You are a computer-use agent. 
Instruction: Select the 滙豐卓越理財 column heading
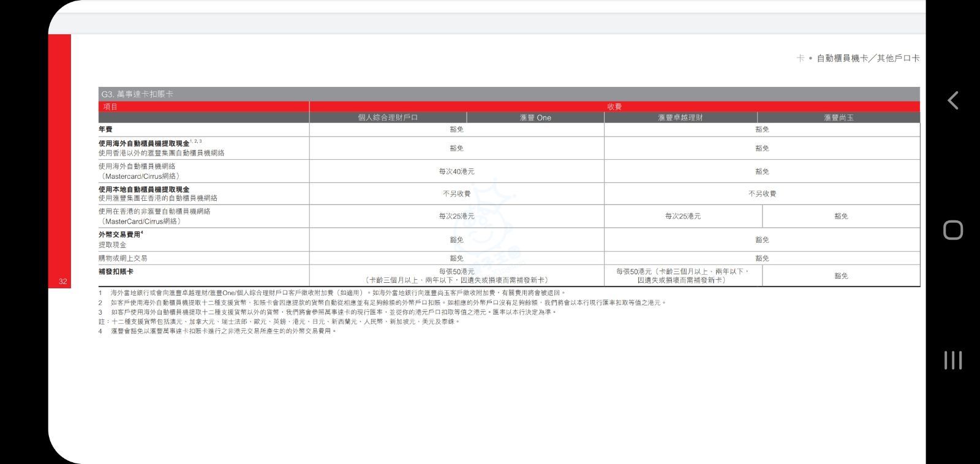click(x=680, y=118)
